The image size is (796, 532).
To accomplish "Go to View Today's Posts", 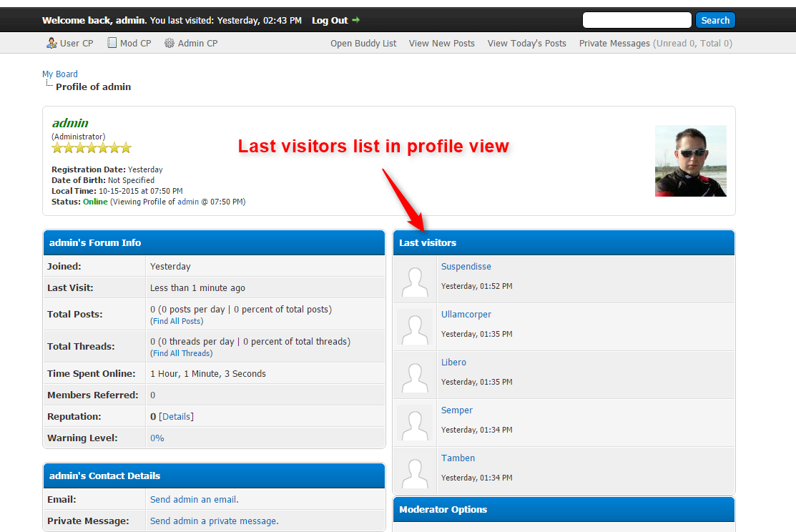I will 526,44.
